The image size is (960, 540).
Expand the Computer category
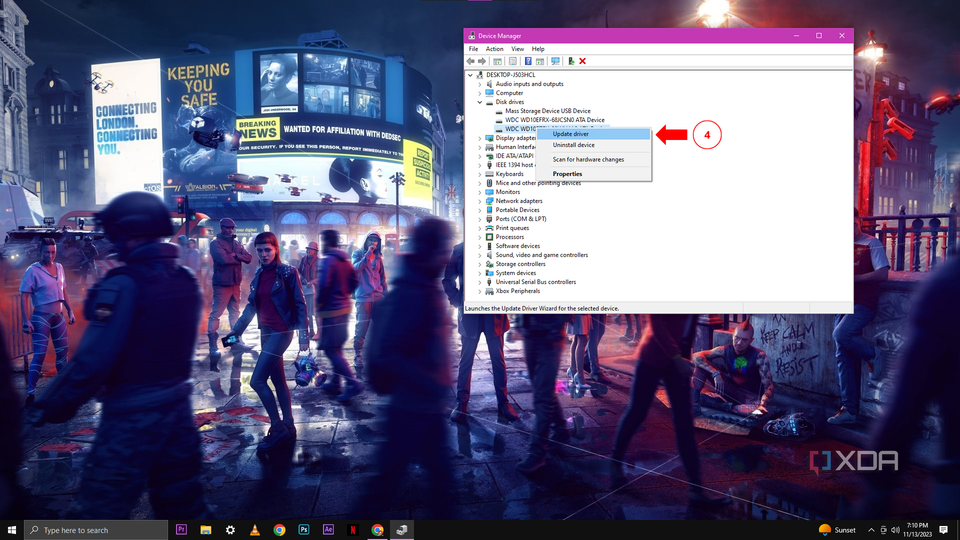[x=480, y=93]
